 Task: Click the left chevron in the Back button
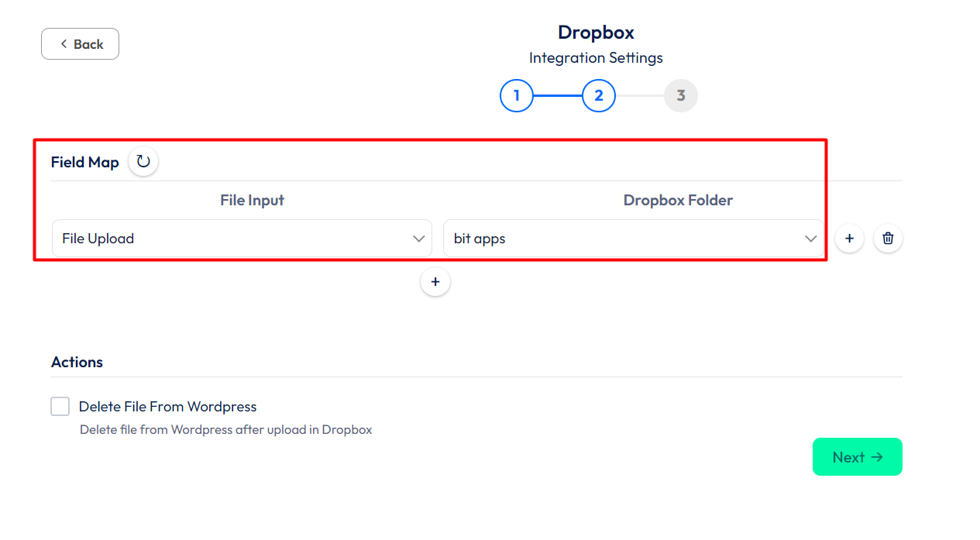tap(64, 44)
